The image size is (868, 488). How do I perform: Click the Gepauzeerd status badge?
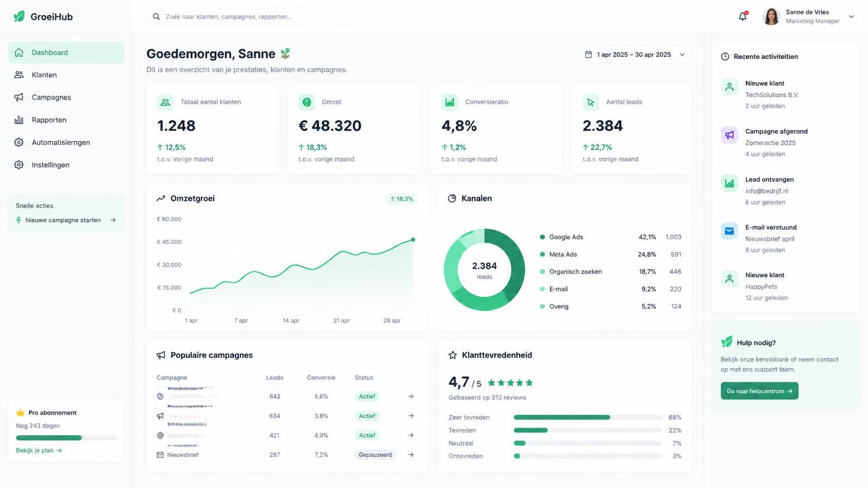pyautogui.click(x=375, y=455)
